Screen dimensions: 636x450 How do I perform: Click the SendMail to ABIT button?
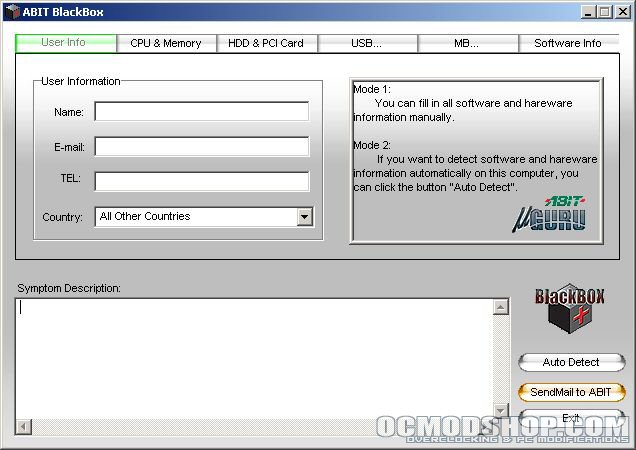pos(572,392)
